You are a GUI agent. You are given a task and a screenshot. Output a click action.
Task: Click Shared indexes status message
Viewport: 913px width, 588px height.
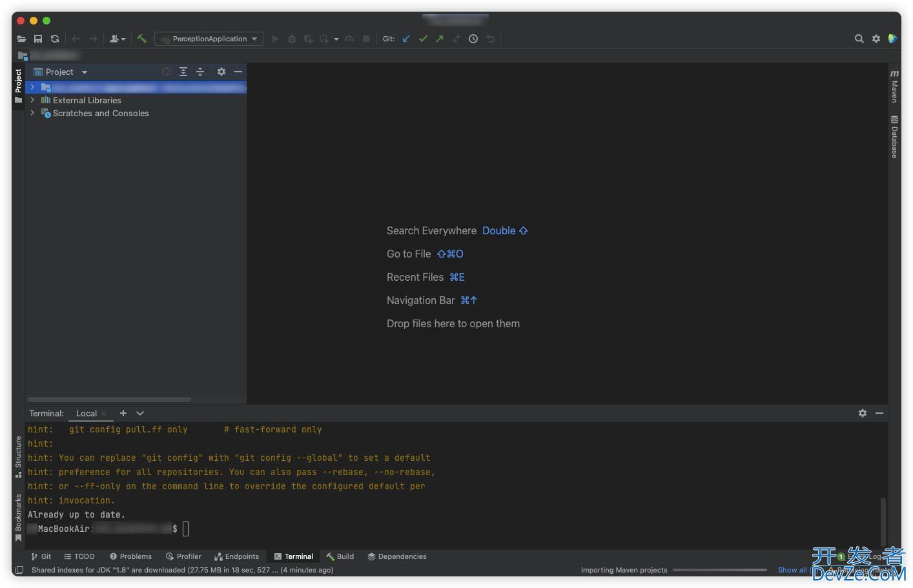(182, 570)
